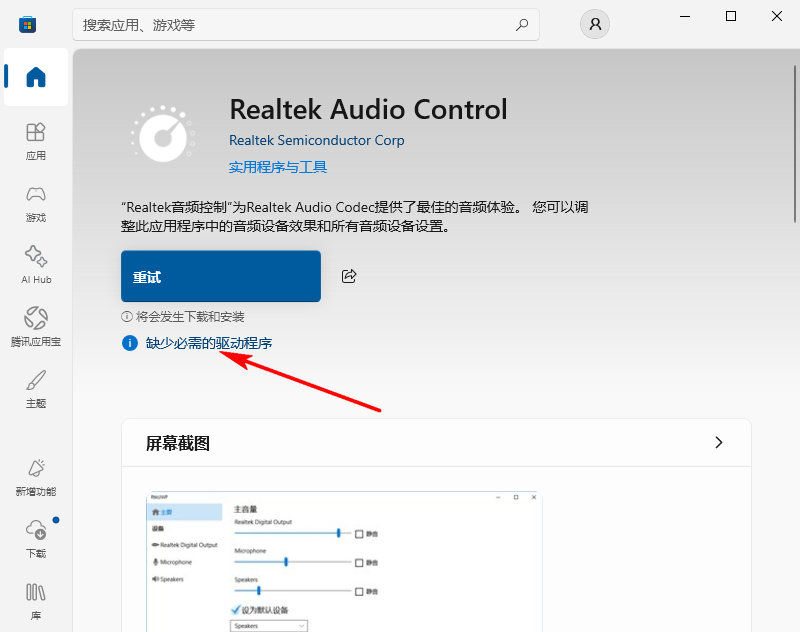Open 新增功能 what's new section
Viewport: 800px width, 632px height.
(36, 477)
